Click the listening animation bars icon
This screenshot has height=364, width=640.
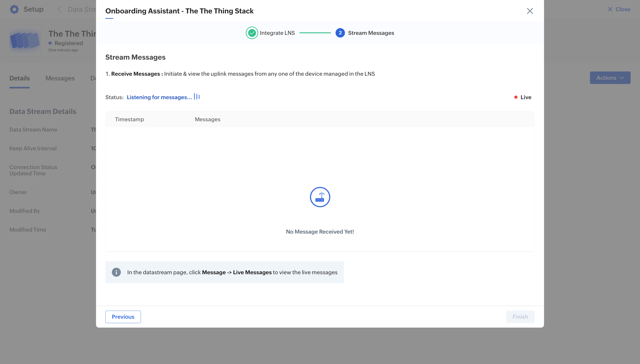pyautogui.click(x=197, y=97)
